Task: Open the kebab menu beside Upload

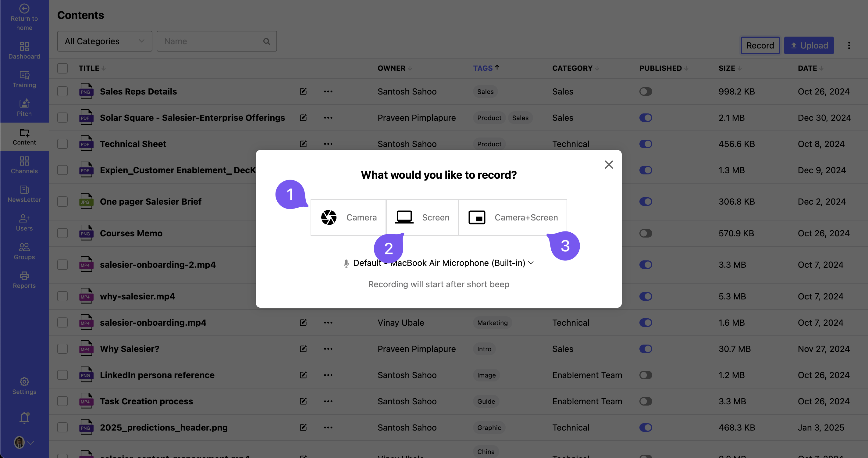Action: 849,45
